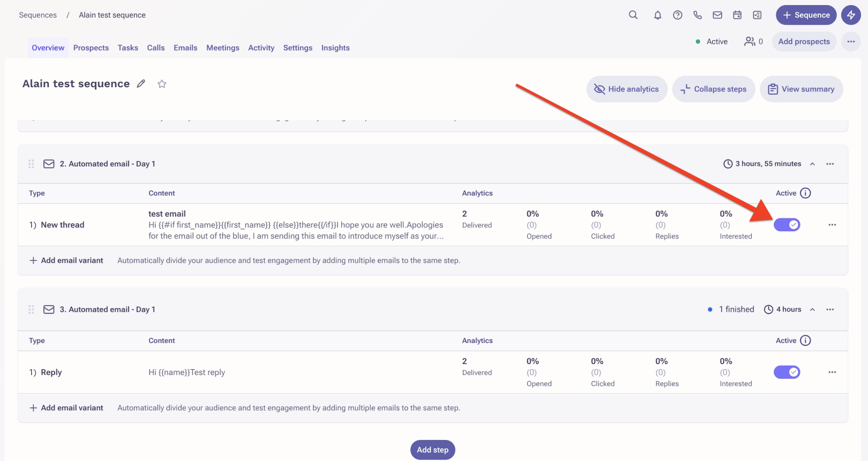Click the help question mark icon
This screenshot has width=868, height=461.
677,15
